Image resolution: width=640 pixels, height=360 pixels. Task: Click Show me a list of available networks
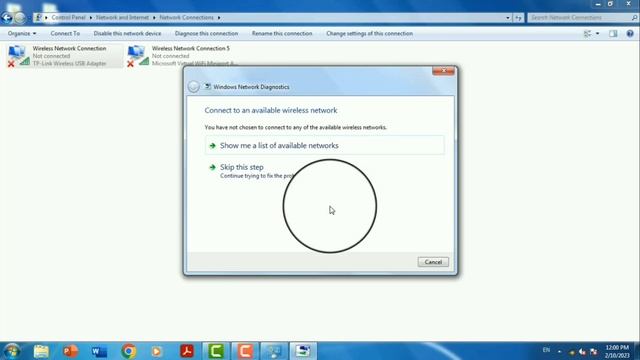(324, 145)
